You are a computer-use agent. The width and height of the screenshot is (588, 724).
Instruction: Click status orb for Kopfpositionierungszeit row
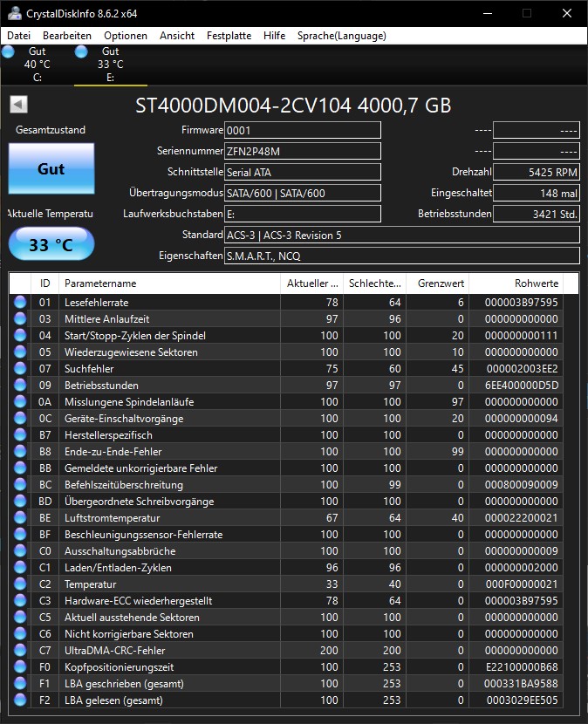pos(20,666)
